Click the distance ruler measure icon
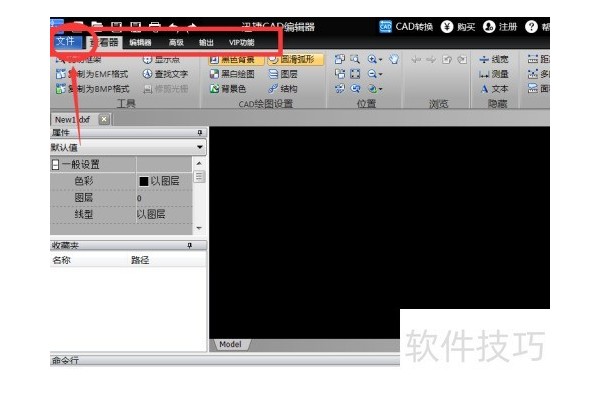The image size is (600, 400). pyautogui.click(x=533, y=59)
